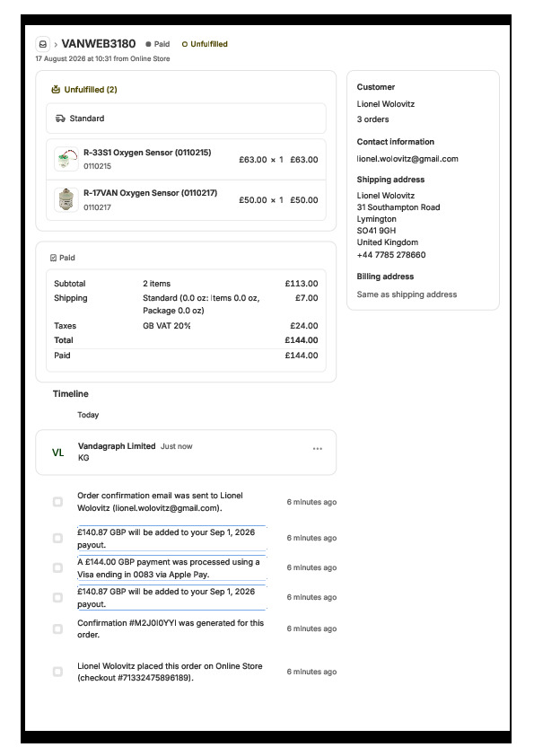Viewport: 534px width, 756px height.
Task: Click the lionel.wolovitz@gmail.com email link
Action: [x=407, y=159]
